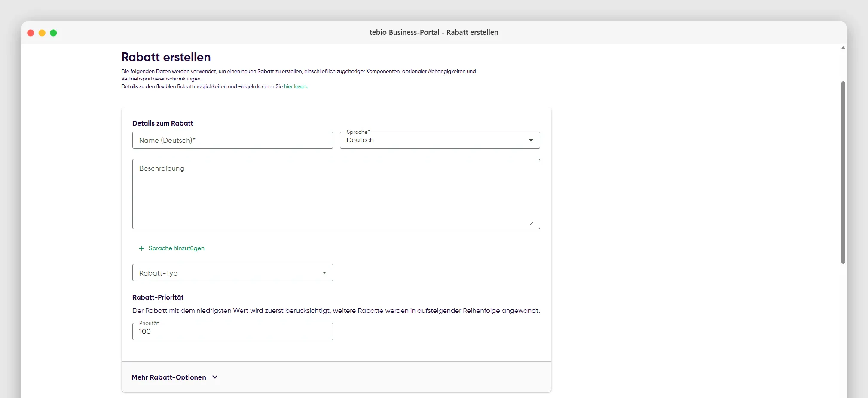Click the Rabatt-Priorität section heading
This screenshot has height=398, width=868.
(x=158, y=297)
